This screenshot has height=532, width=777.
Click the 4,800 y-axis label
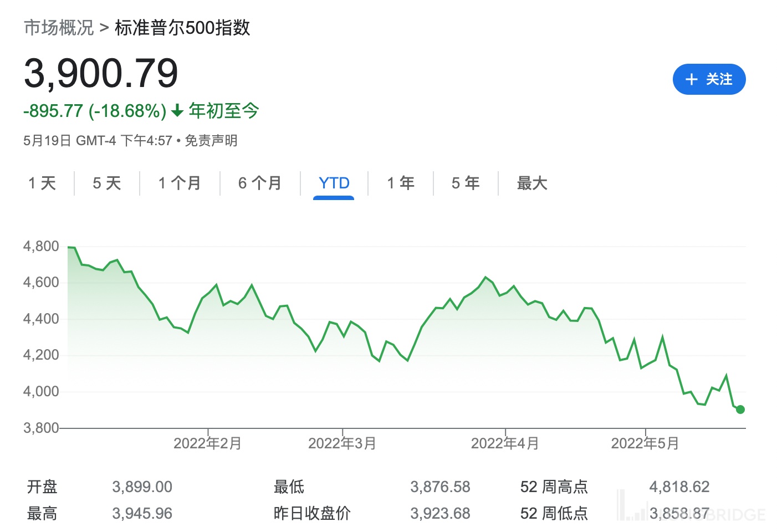pos(41,246)
